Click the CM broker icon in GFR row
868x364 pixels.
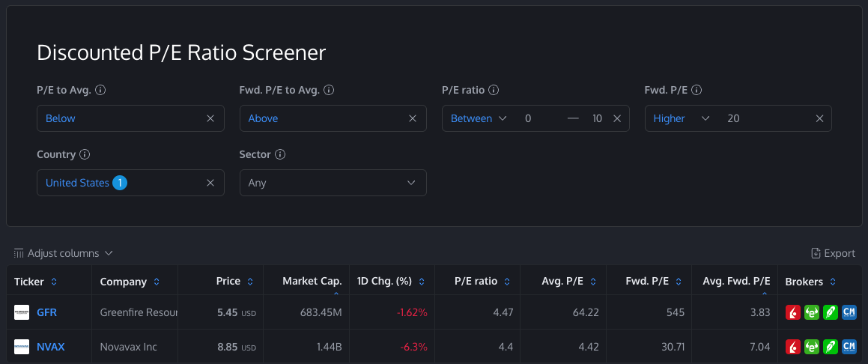point(849,312)
